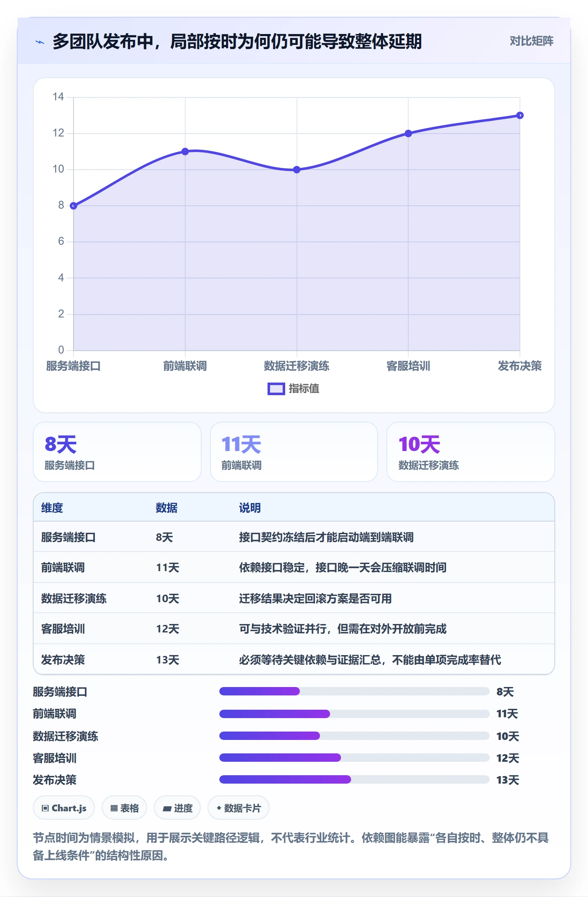The image size is (588, 897).
Task: Click the 客服培训 cell in the table
Action: pyautogui.click(x=63, y=629)
